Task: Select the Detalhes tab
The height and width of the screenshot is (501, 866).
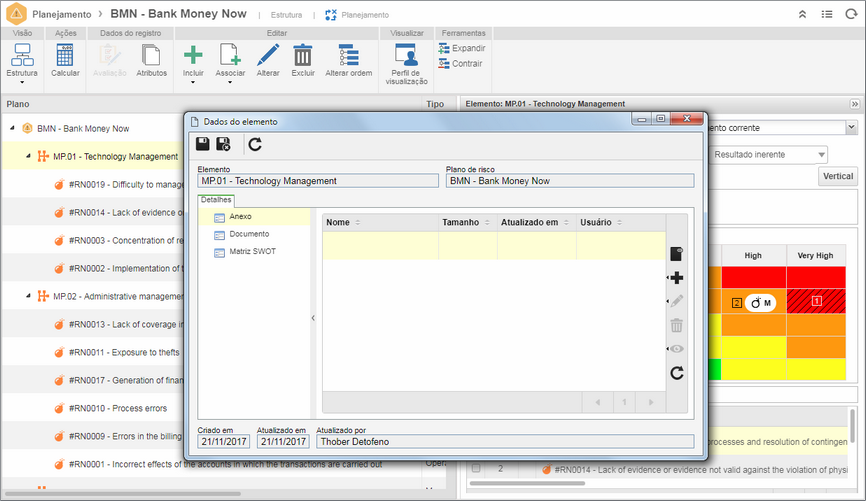Action: 216,200
